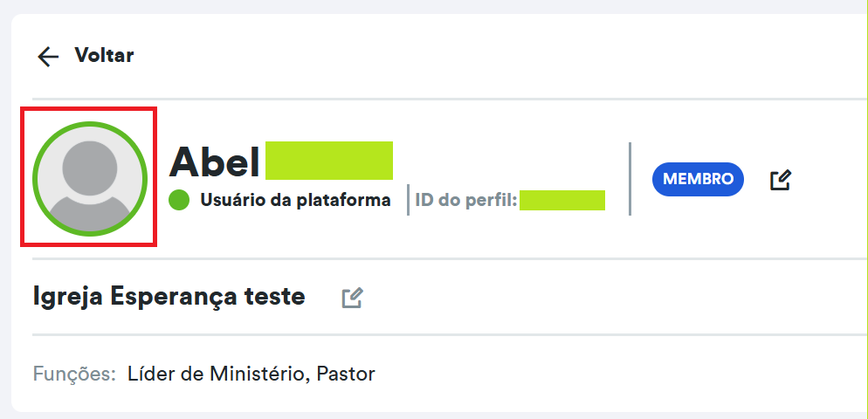Click the vertical divider before ID do perfil

pos(408,200)
